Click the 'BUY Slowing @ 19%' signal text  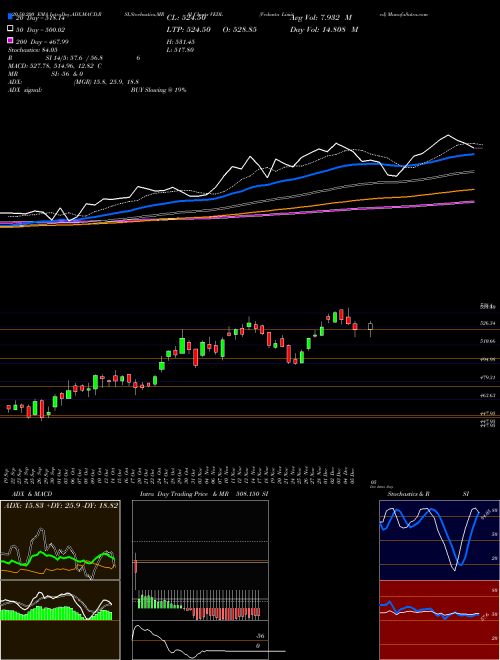[x=158, y=90]
